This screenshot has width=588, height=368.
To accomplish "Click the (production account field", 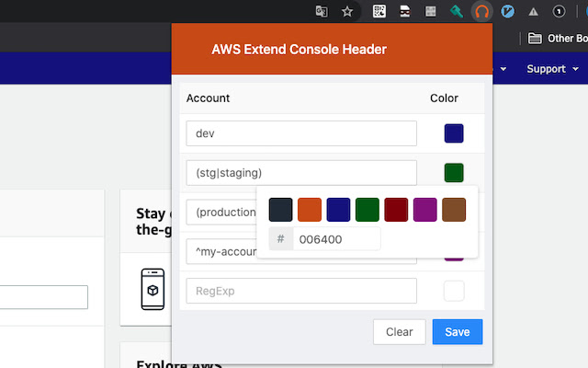I will pyautogui.click(x=221, y=213).
